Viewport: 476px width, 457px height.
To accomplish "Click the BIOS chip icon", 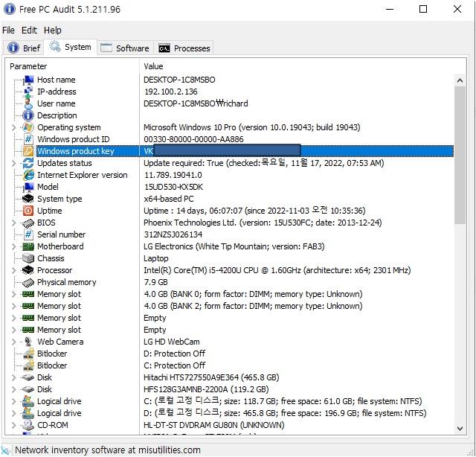I will pyautogui.click(x=28, y=223).
